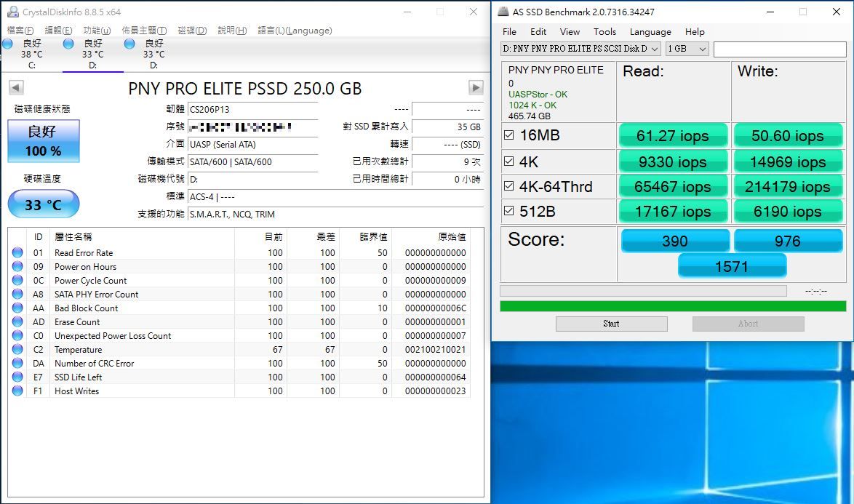Click the CrystalDiskInfo title bar app icon
This screenshot has width=854, height=504.
tap(13, 12)
